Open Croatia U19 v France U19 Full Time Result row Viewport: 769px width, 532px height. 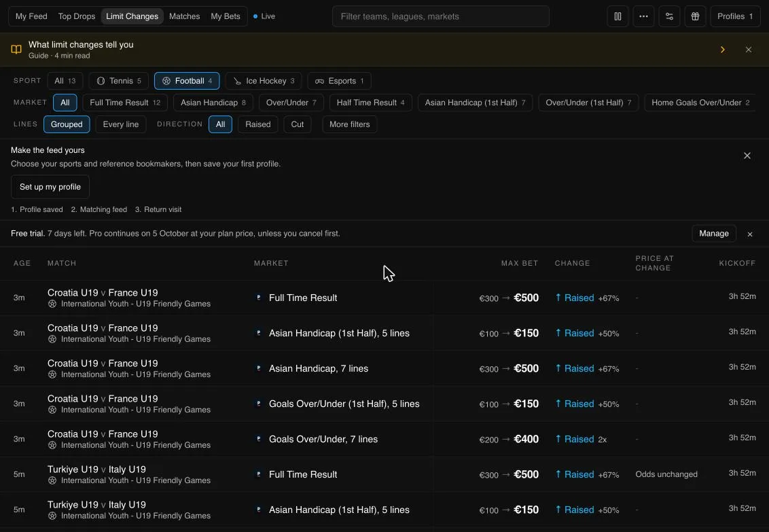pos(385,298)
